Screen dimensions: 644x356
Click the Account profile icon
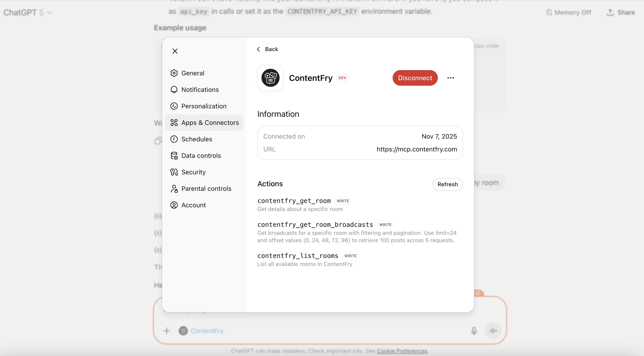point(174,205)
